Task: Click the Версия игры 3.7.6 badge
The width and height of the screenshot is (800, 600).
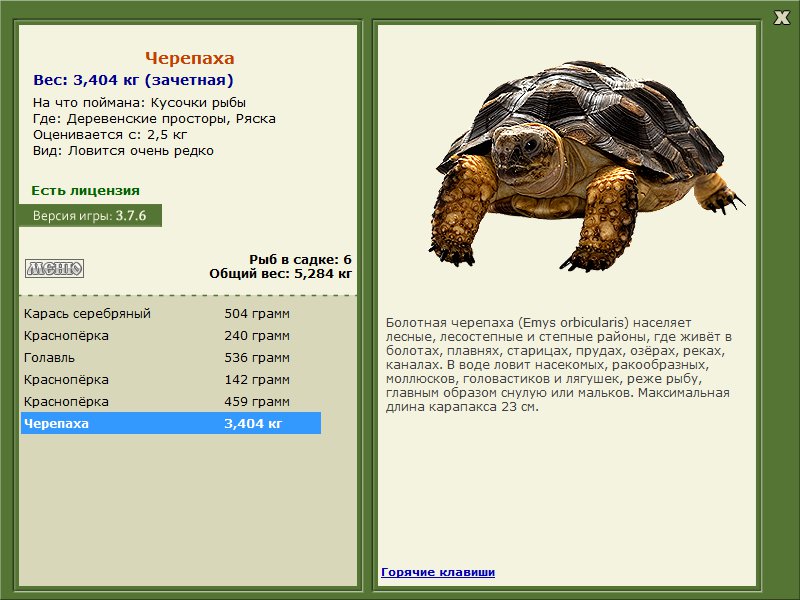Action: 90,215
